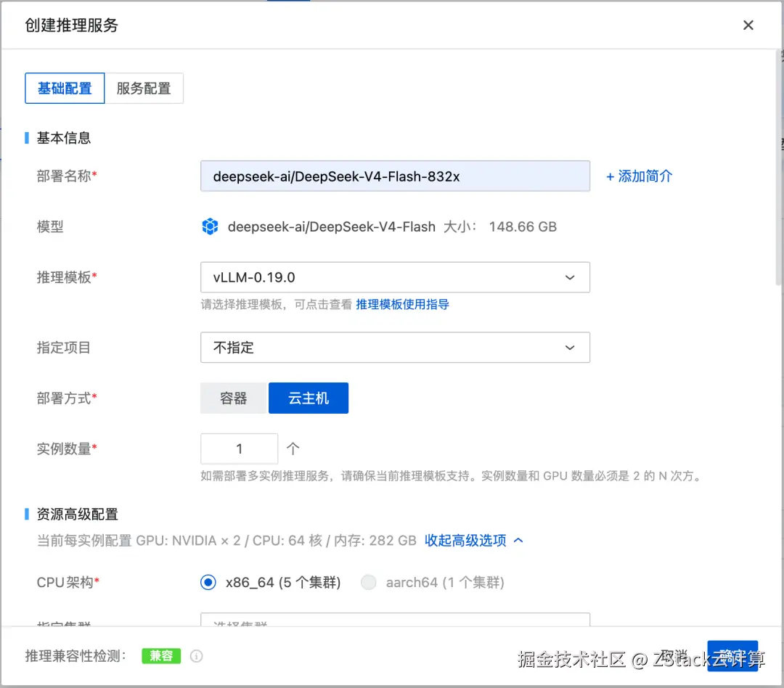The height and width of the screenshot is (688, 784).
Task: Switch to the 服务配置 tab
Action: click(144, 88)
